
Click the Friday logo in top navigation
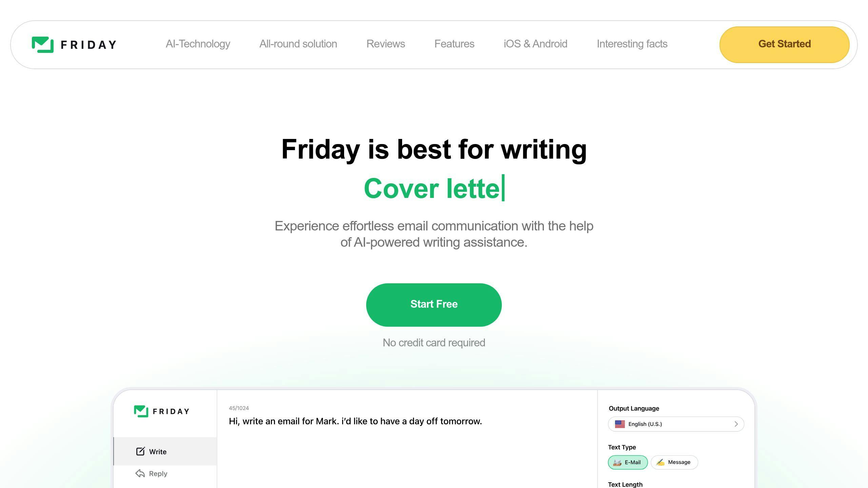pyautogui.click(x=74, y=43)
